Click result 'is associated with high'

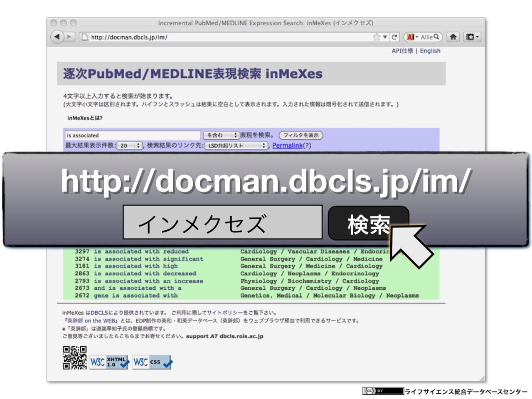pos(136,266)
